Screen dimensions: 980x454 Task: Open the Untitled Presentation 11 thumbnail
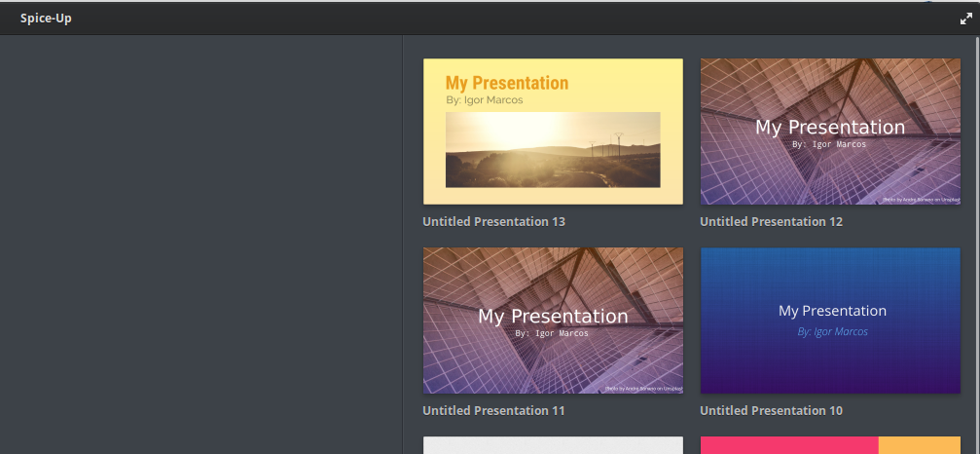pyautogui.click(x=553, y=321)
